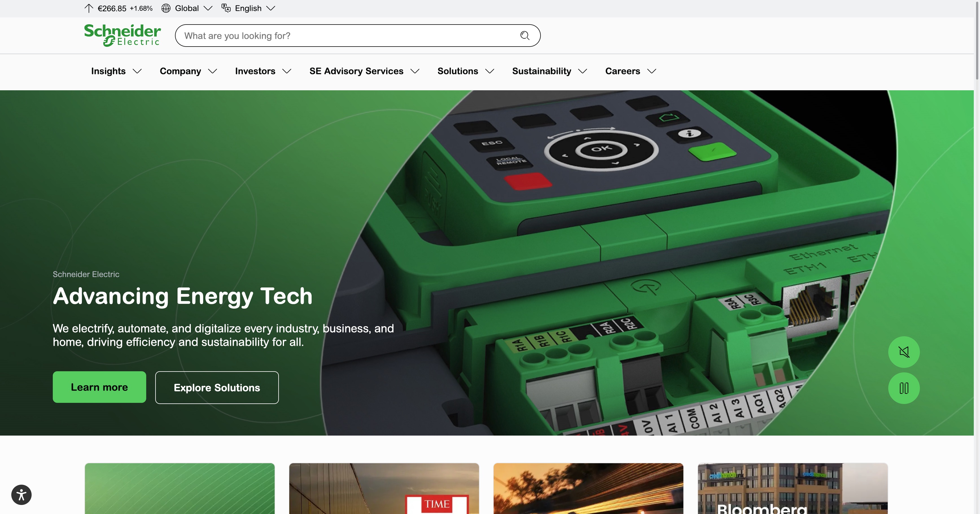
Task: Expand the Solutions menu chevron
Action: 490,71
